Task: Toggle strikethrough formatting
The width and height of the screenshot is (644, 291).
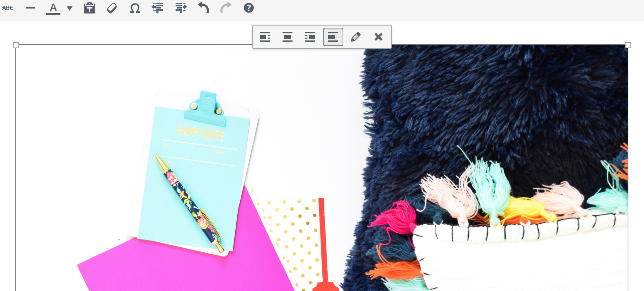Action: 8,8
